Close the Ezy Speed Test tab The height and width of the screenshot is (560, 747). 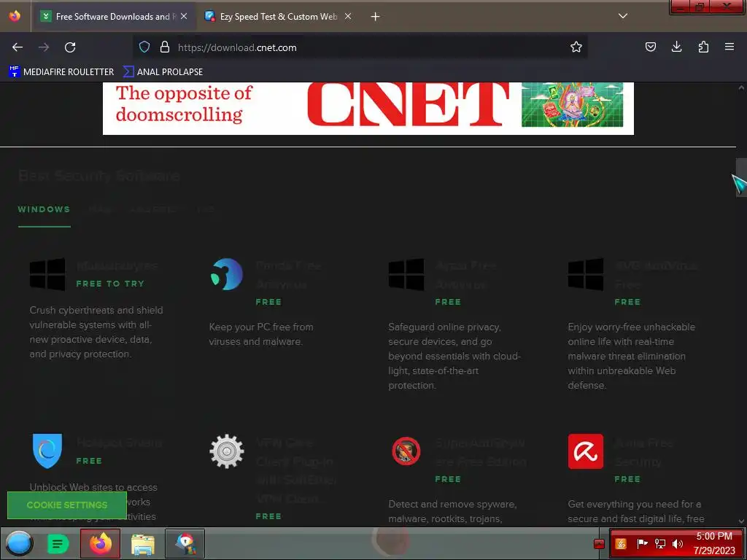(x=348, y=16)
